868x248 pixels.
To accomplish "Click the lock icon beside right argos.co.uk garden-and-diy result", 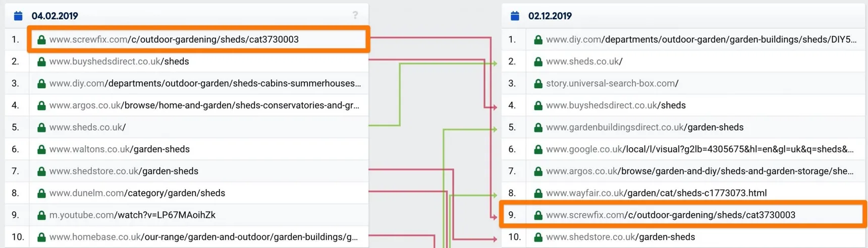I will (x=538, y=171).
